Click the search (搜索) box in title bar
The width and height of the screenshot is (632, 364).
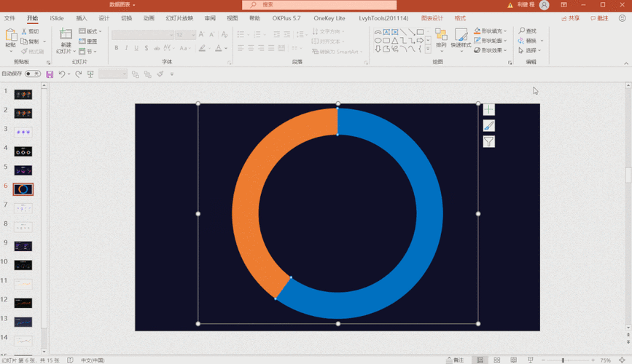point(319,5)
